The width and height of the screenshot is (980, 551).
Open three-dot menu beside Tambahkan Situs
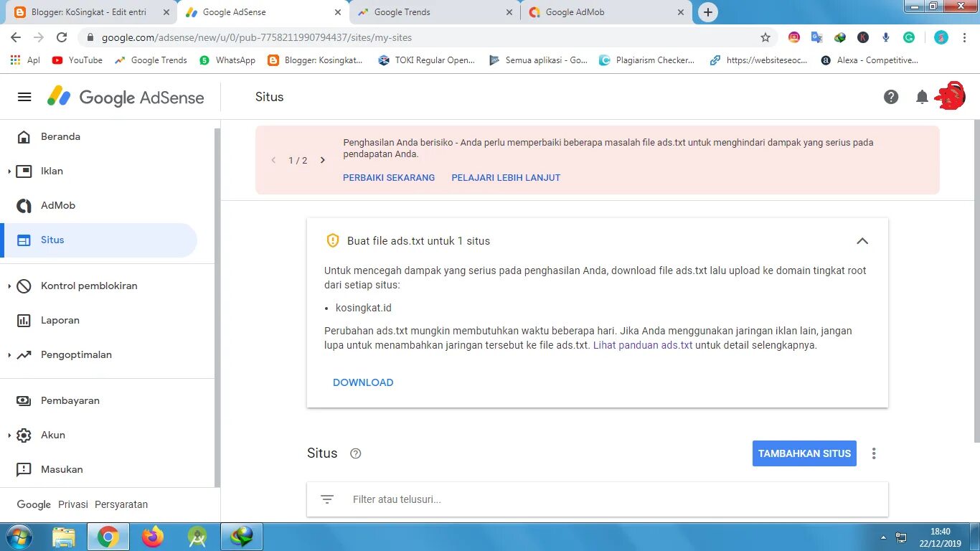[x=874, y=453]
